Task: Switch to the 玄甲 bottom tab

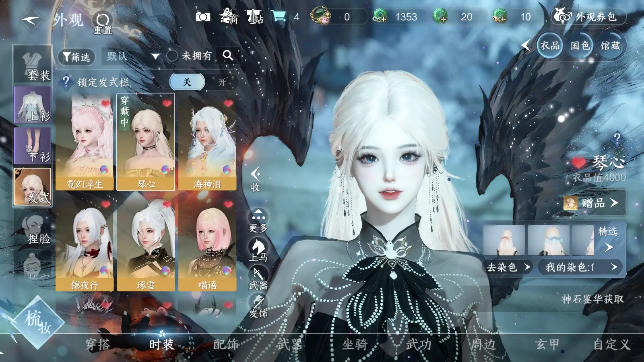Action: pos(547,345)
